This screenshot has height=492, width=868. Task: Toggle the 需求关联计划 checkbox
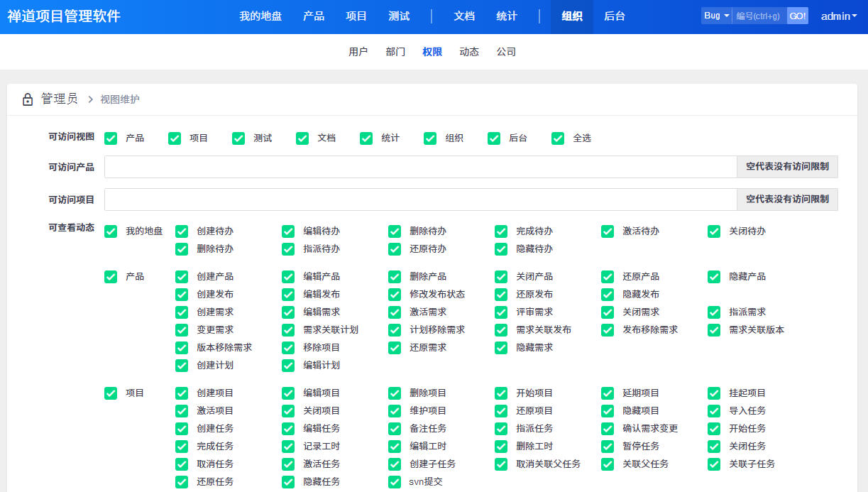click(288, 330)
